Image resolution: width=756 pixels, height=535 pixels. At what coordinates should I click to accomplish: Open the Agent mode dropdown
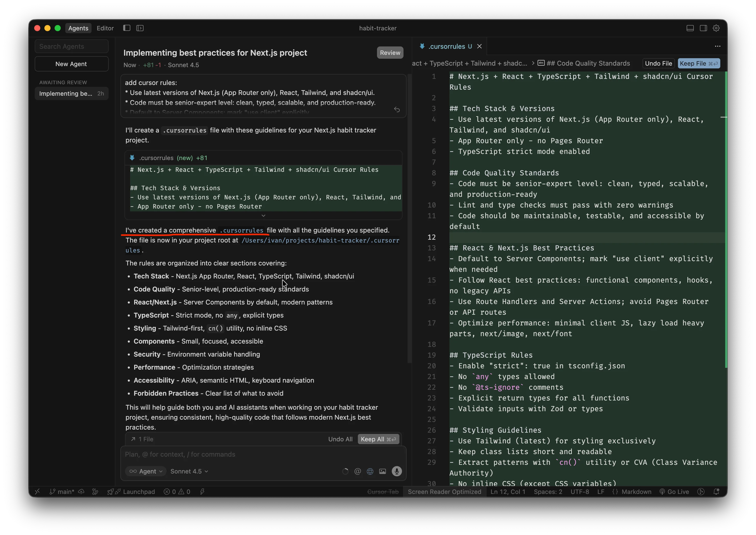pyautogui.click(x=146, y=471)
